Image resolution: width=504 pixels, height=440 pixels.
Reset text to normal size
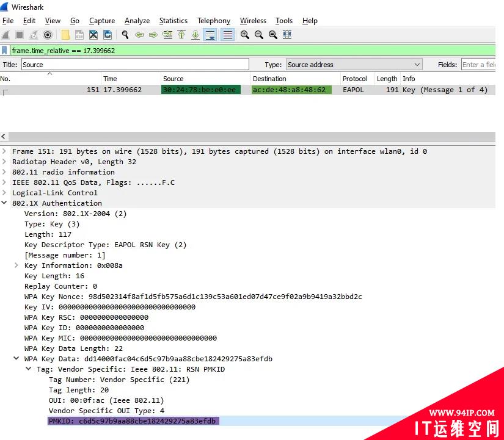click(273, 35)
